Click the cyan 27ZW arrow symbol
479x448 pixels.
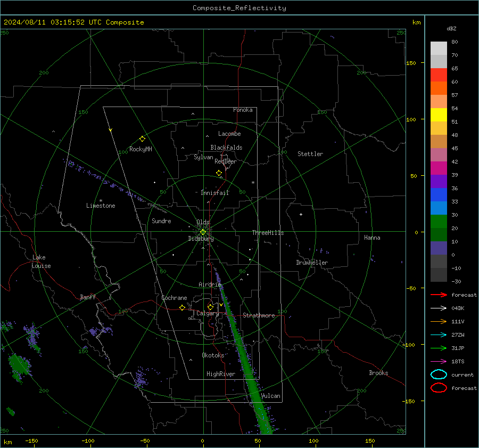pos(439,335)
